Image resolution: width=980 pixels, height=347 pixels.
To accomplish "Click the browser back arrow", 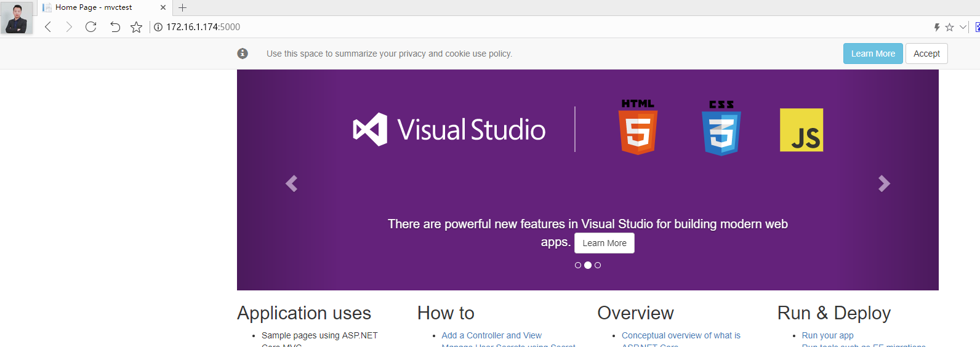I will [x=48, y=27].
